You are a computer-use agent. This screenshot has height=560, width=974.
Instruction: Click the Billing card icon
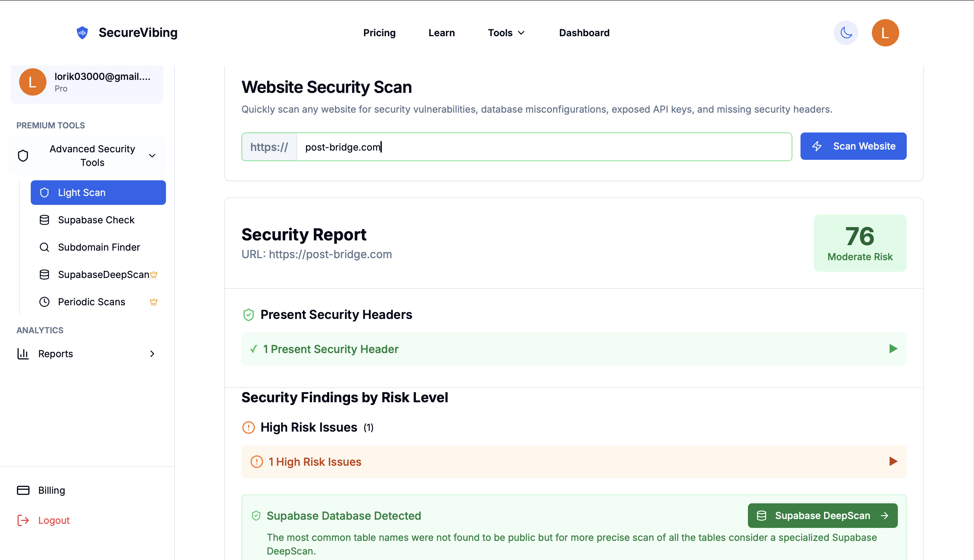pos(23,490)
